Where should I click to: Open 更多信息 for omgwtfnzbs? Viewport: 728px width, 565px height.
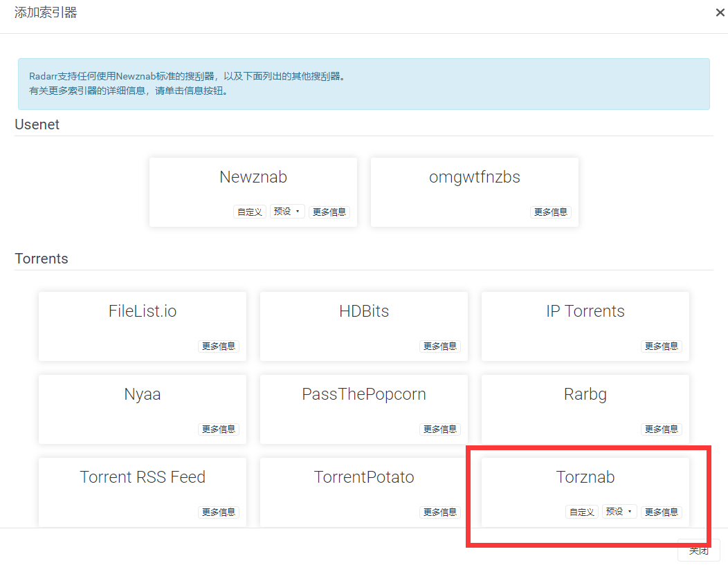pyautogui.click(x=551, y=212)
